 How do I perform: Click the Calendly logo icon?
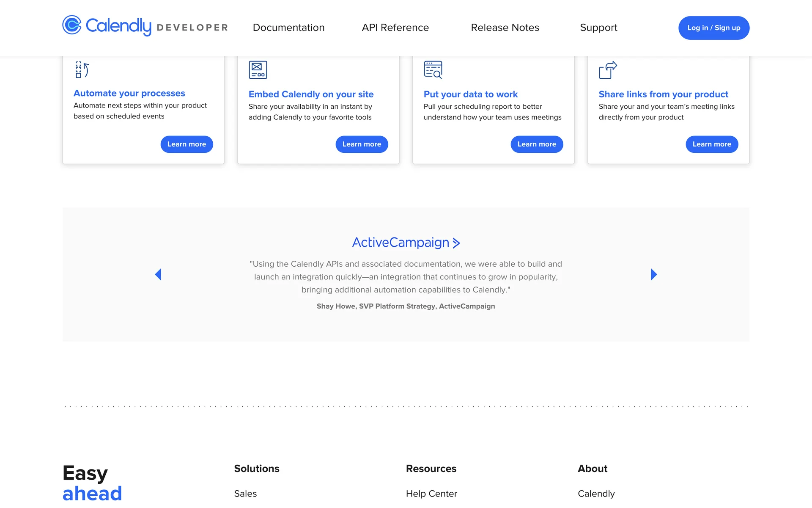pyautogui.click(x=72, y=25)
